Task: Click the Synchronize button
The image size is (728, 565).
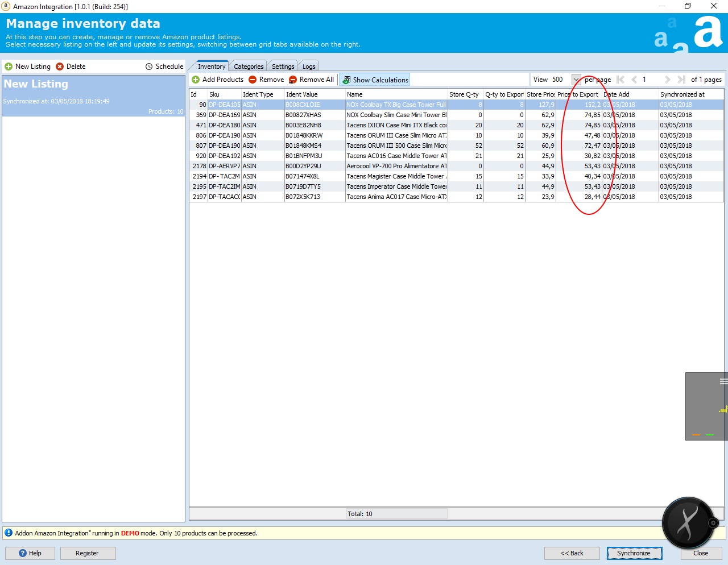Action: [634, 553]
